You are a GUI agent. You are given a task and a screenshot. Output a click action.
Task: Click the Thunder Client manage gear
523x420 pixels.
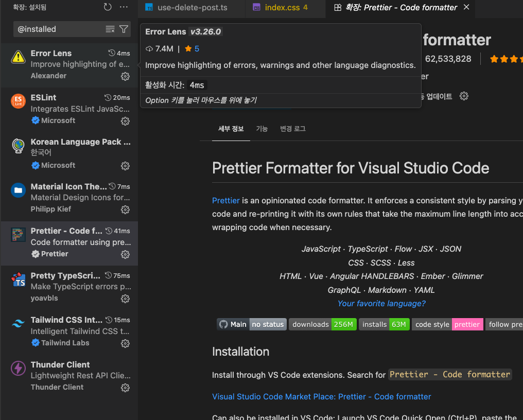pyautogui.click(x=125, y=388)
